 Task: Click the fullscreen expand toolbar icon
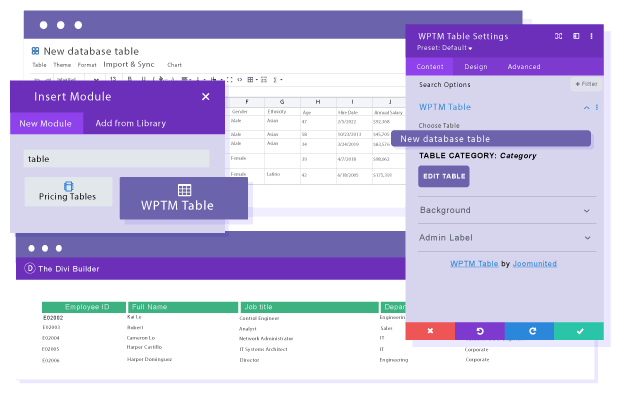[229, 80]
